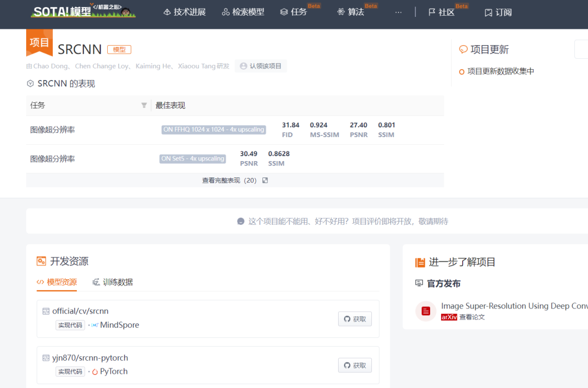The height and width of the screenshot is (388, 588).
Task: Click the GitHub icon on official/cv/srcnn 获取 button
Action: (347, 319)
